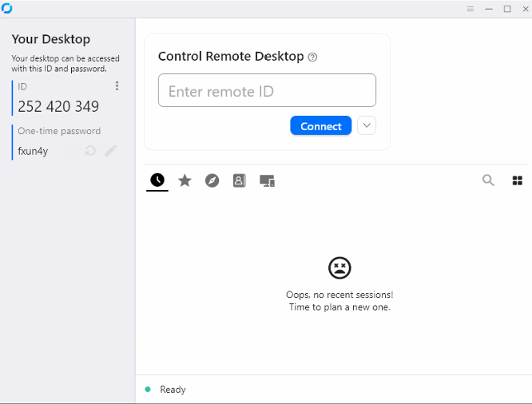Click the Enter remote ID field
Screen dimensions: 532x404
click(267, 91)
